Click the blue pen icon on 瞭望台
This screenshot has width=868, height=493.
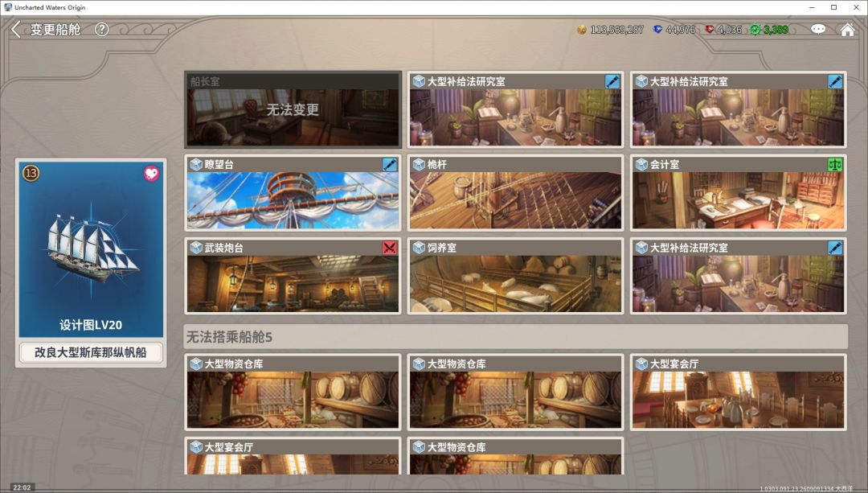390,165
